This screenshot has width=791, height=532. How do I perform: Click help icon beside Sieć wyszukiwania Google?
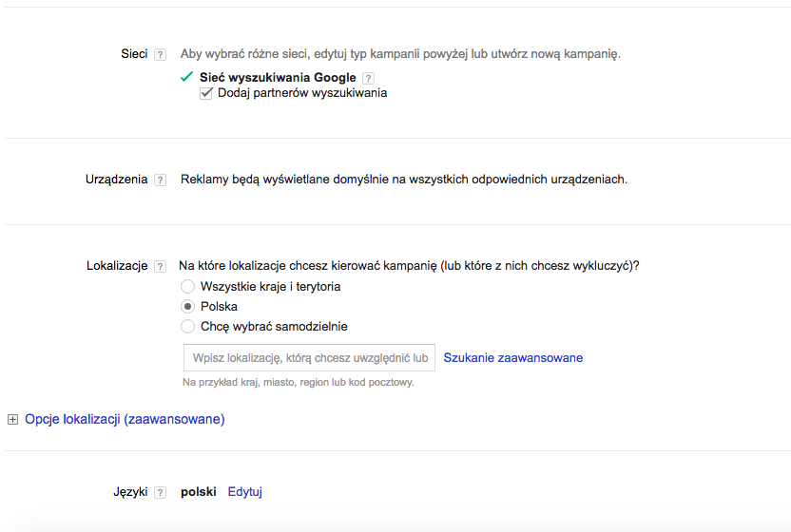point(369,78)
